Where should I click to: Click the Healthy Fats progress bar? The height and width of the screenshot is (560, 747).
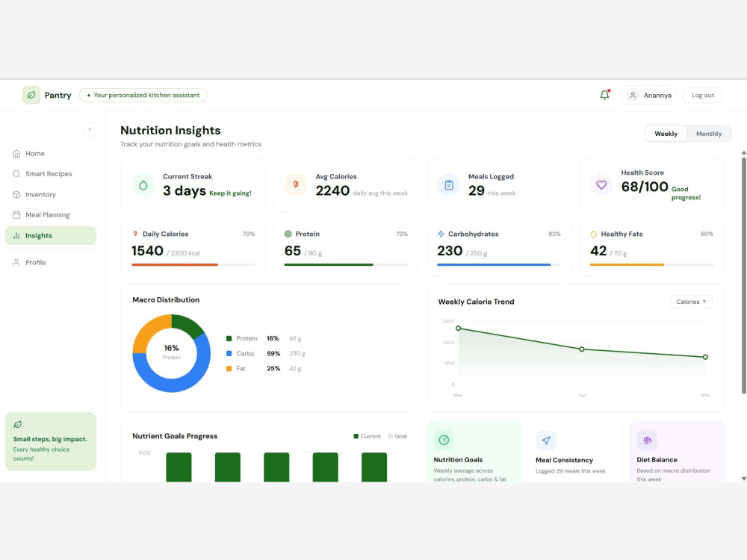pos(651,264)
